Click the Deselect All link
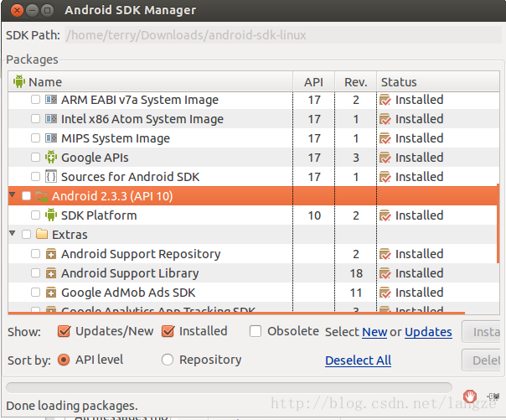This screenshot has width=506, height=420. pyautogui.click(x=359, y=360)
